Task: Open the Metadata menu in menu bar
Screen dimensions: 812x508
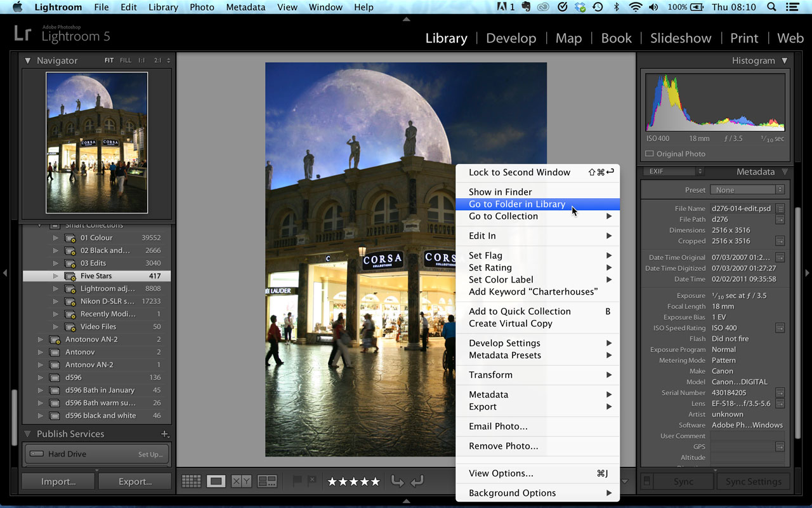Action: 246,7
